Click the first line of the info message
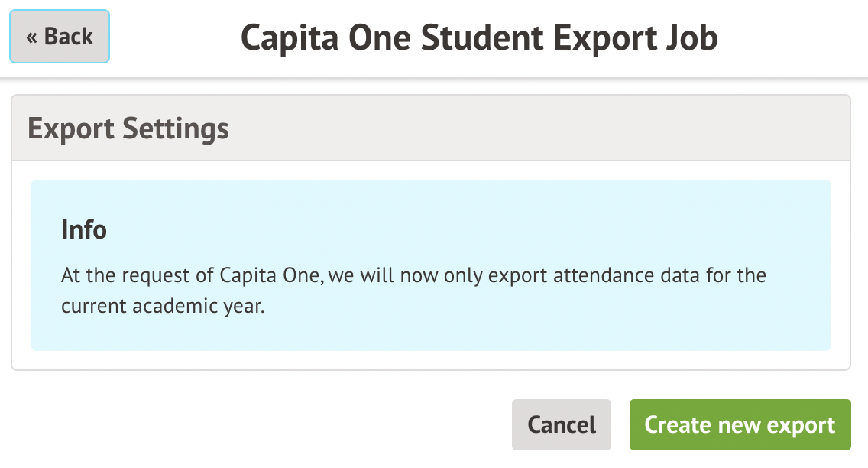This screenshot has width=868, height=468. tap(413, 275)
